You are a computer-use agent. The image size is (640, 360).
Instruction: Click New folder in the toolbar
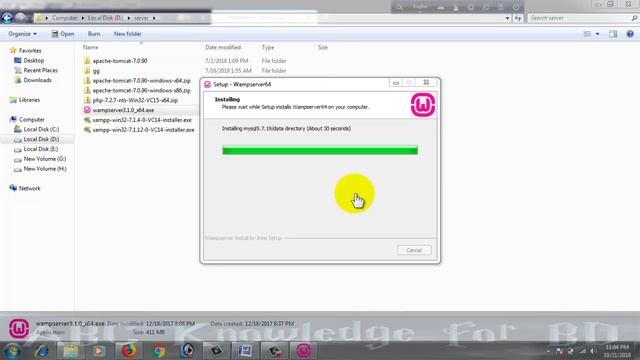click(x=127, y=34)
